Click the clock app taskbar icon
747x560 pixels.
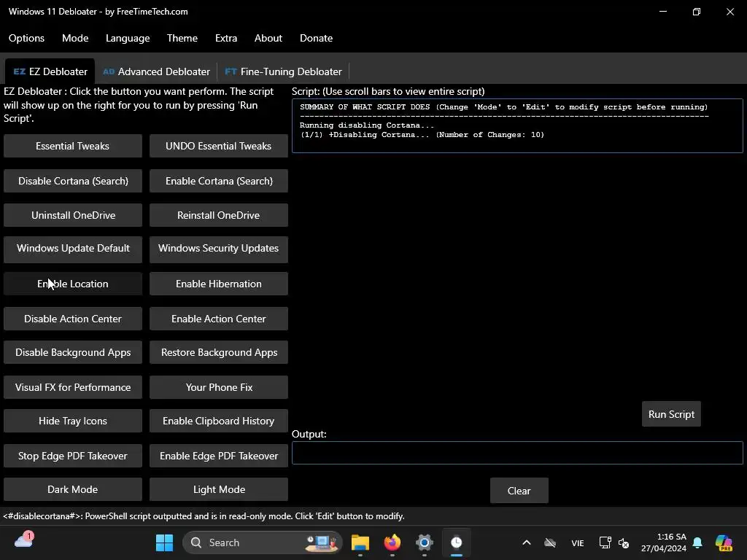click(457, 542)
